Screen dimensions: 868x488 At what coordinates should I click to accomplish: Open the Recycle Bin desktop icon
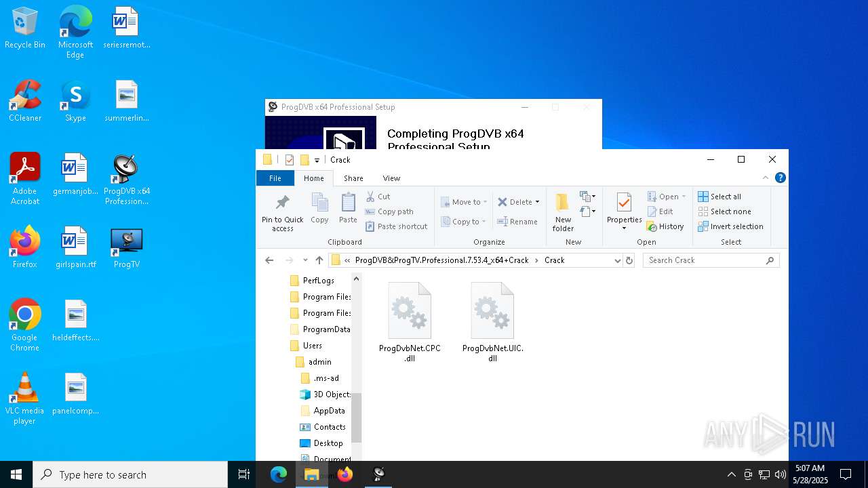click(25, 28)
